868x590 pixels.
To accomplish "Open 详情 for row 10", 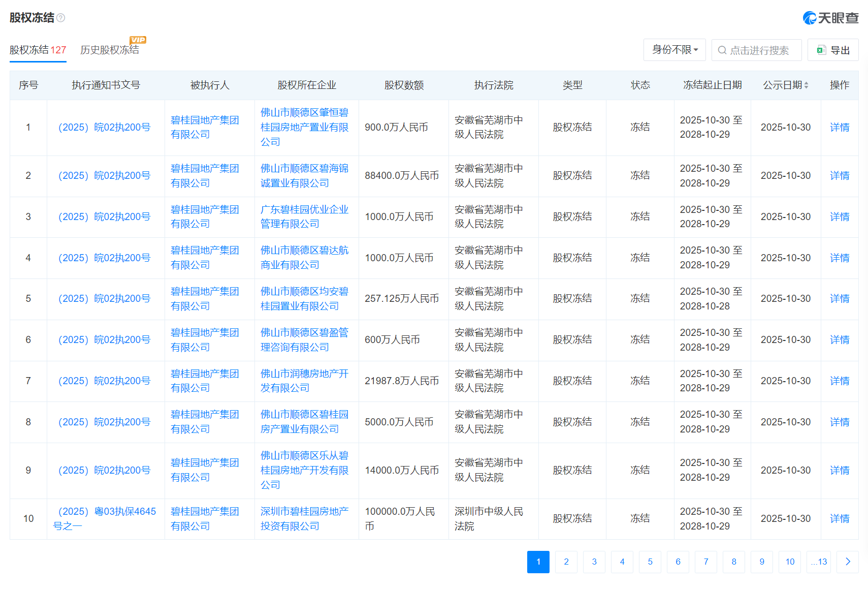I will pyautogui.click(x=839, y=519).
